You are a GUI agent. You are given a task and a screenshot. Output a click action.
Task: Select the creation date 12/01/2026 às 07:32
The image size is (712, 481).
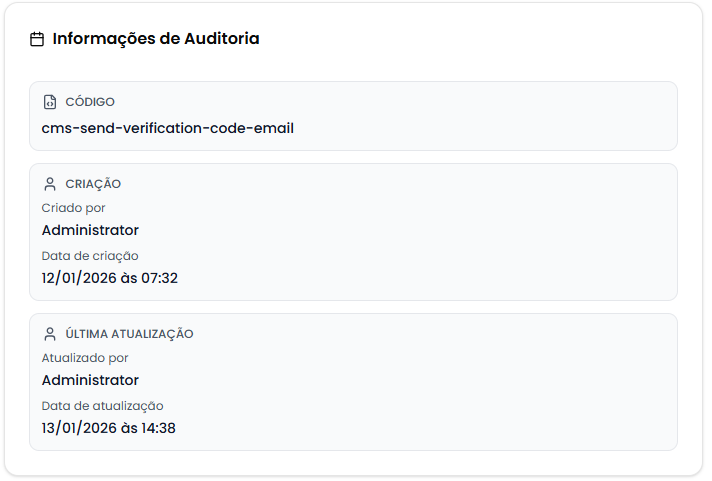(x=110, y=278)
